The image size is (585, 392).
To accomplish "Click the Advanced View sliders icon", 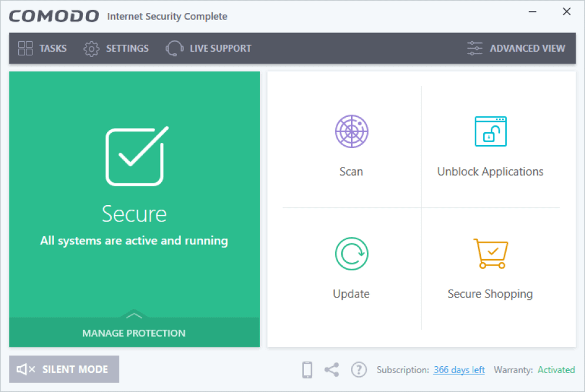I will tap(474, 48).
